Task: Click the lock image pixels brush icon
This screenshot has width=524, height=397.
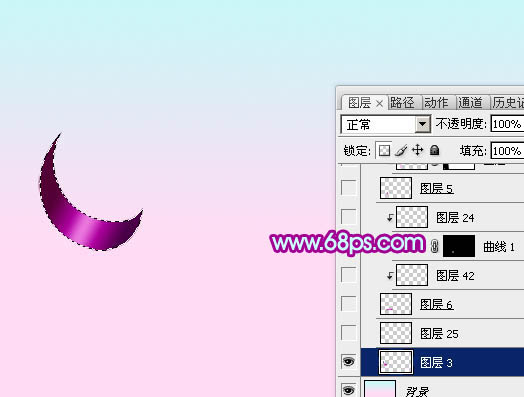Action: (401, 150)
